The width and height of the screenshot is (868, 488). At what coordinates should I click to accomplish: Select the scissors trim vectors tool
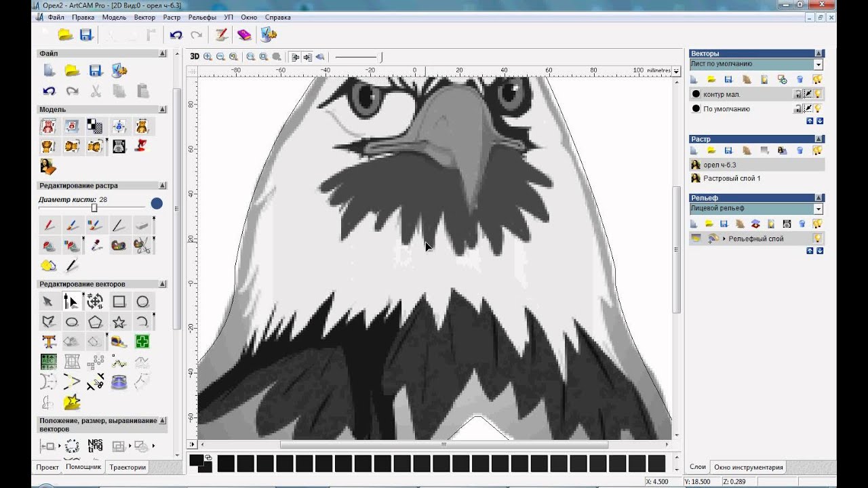(96, 382)
